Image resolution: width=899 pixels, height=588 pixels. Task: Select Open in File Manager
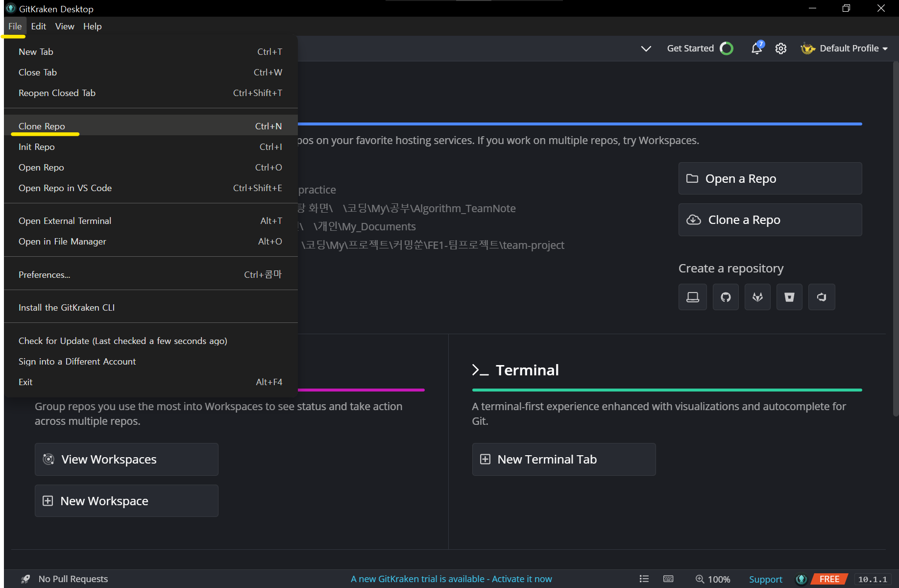(151, 241)
